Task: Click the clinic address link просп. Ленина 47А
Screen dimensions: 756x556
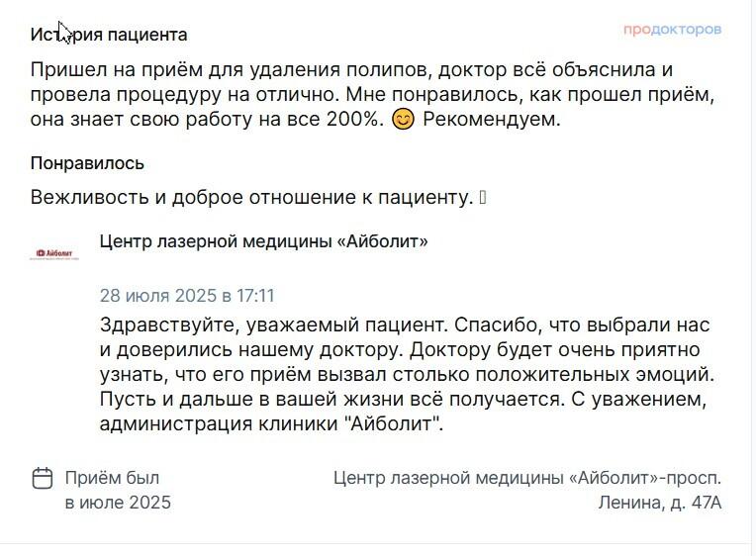Action: tap(527, 490)
